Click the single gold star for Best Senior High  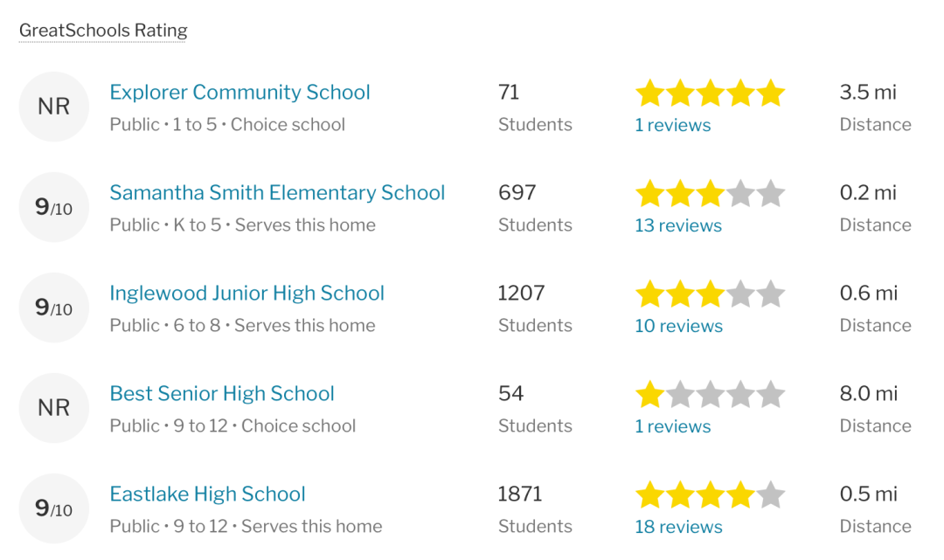(650, 395)
